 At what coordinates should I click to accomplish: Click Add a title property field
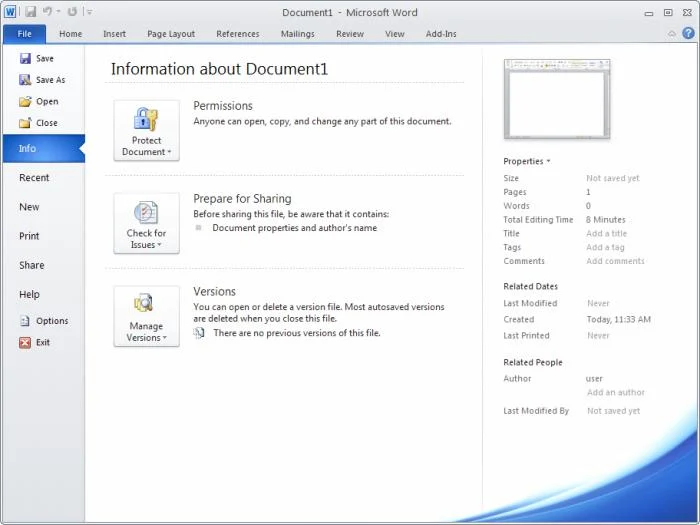pyautogui.click(x=606, y=234)
